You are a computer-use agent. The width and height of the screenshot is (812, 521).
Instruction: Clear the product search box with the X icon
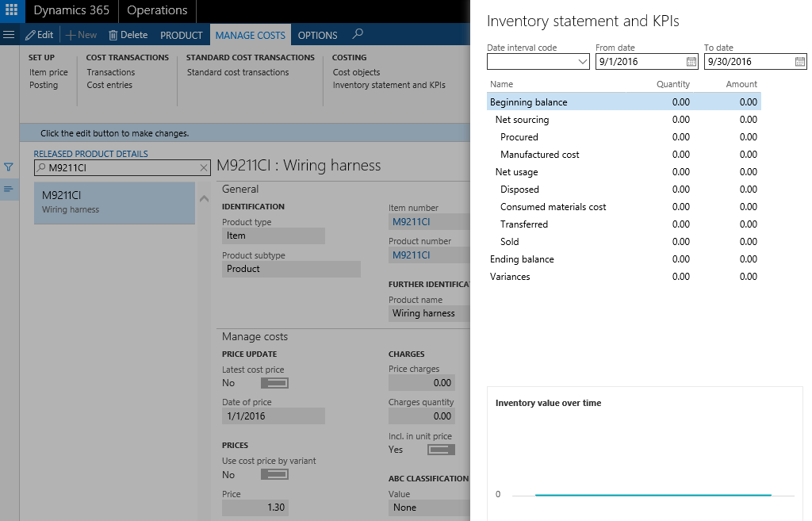click(202, 168)
